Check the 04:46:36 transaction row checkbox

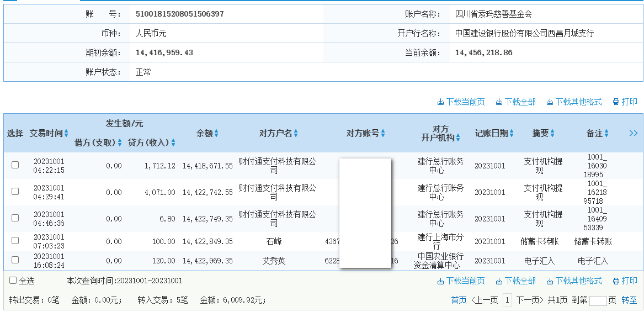pos(15,218)
